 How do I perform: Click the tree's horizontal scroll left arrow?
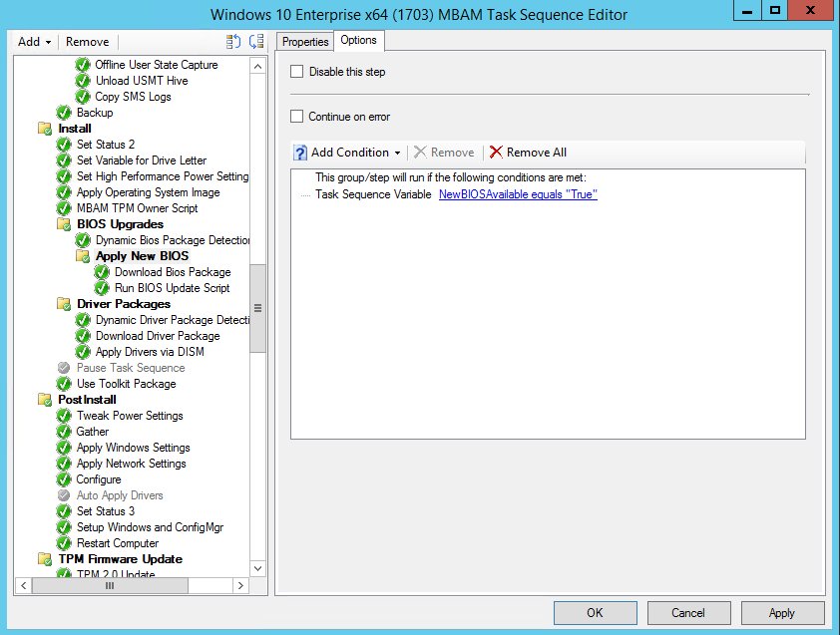point(23,586)
